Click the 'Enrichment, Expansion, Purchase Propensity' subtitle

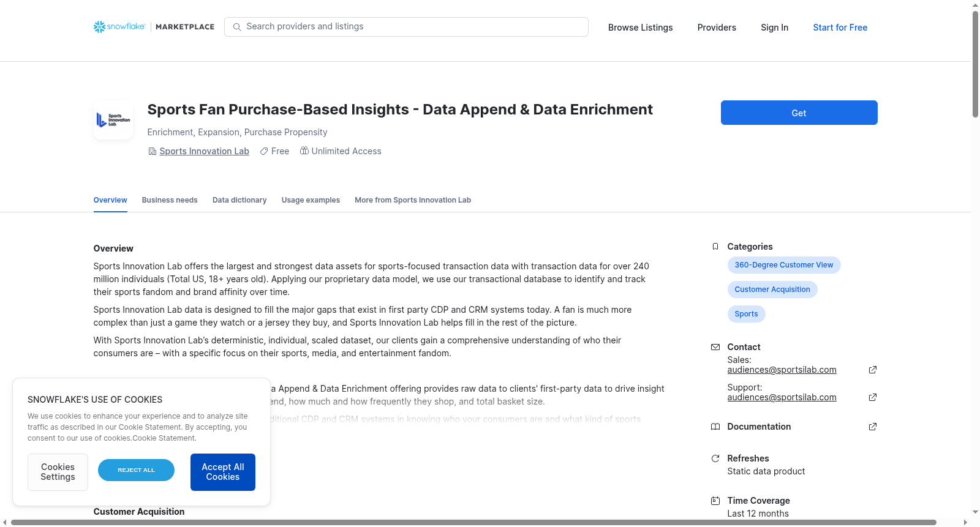[237, 132]
